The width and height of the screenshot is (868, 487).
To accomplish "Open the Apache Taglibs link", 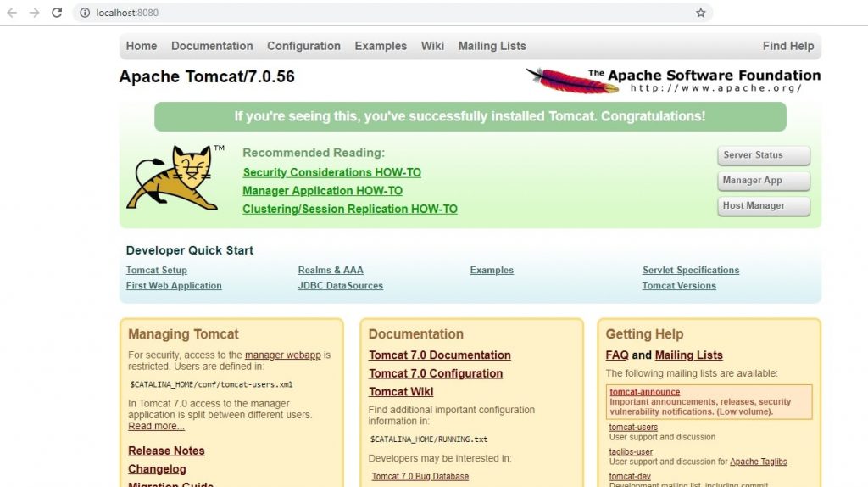I will click(x=759, y=462).
